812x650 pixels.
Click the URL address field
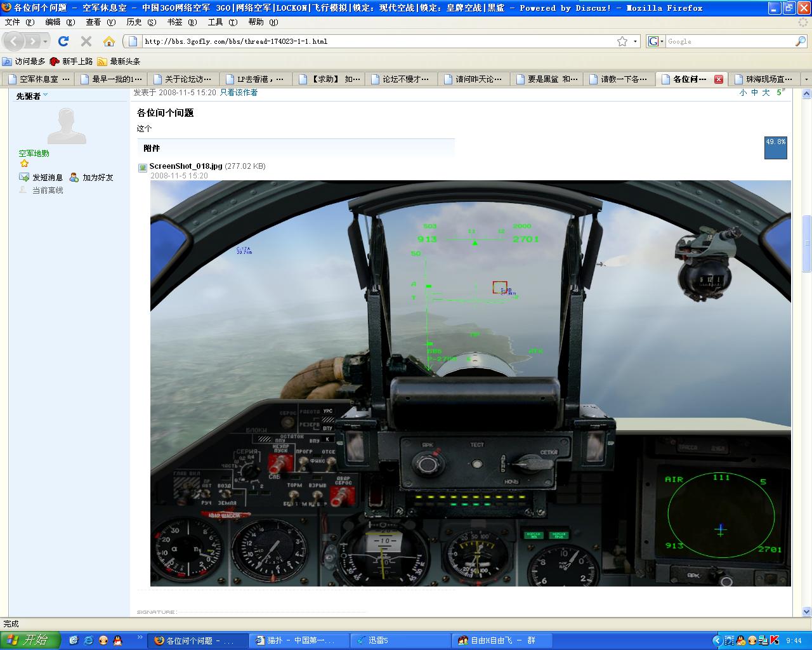click(377, 41)
